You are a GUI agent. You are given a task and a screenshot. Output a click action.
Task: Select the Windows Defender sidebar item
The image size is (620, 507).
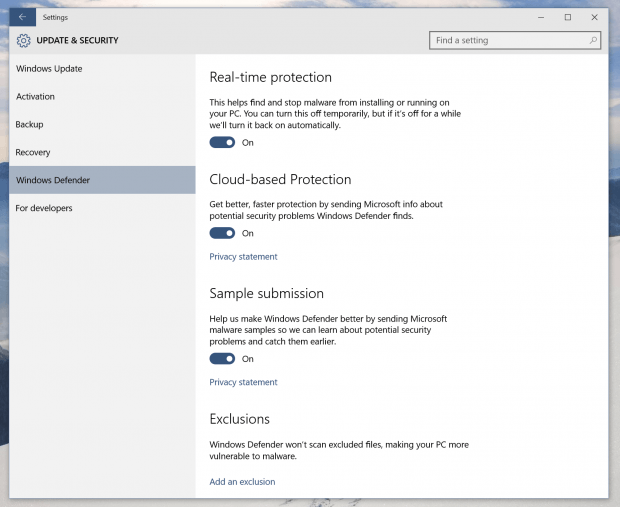[102, 180]
